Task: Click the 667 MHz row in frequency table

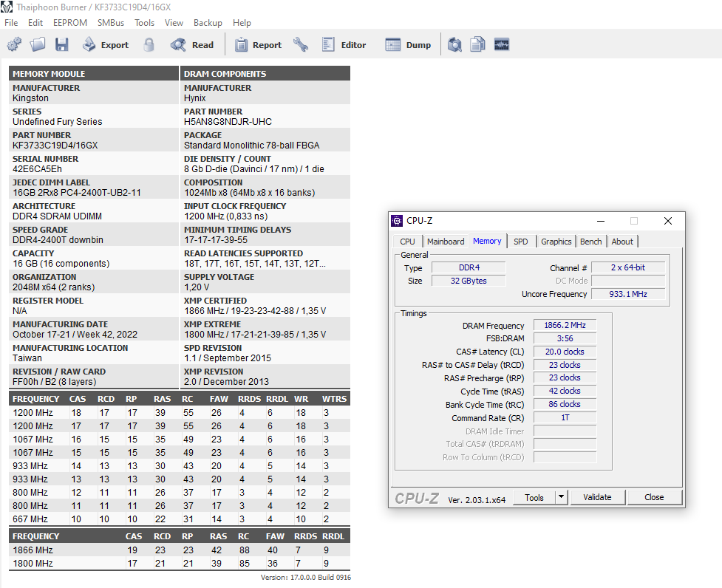Action: tap(180, 519)
